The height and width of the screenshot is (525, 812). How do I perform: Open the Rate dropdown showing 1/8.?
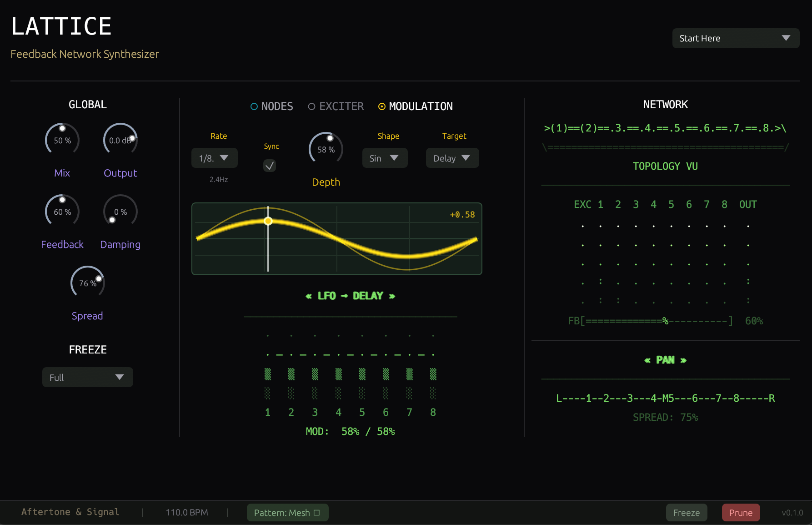point(214,158)
